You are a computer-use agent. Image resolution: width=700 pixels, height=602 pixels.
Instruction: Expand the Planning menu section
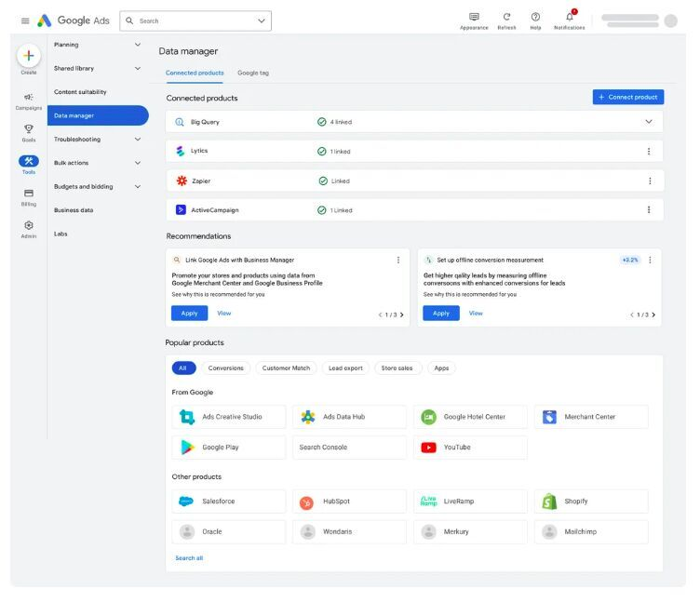[x=138, y=45]
